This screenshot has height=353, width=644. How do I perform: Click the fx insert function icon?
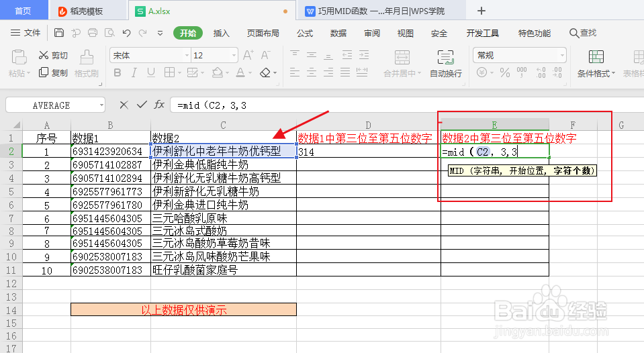pos(159,105)
